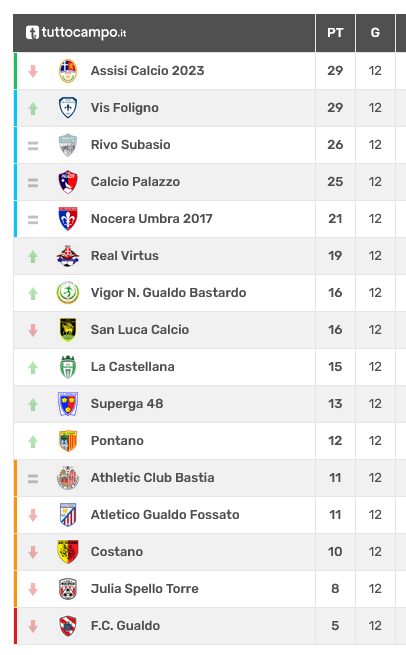Open the Julia Spello Torre team link
The image size is (406, 655).
(x=145, y=589)
